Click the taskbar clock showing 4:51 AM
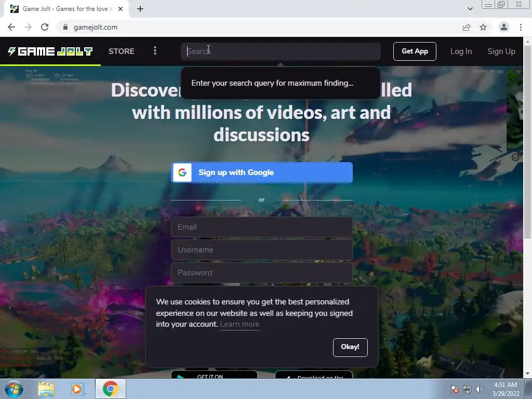The image size is (532, 399). 506,389
